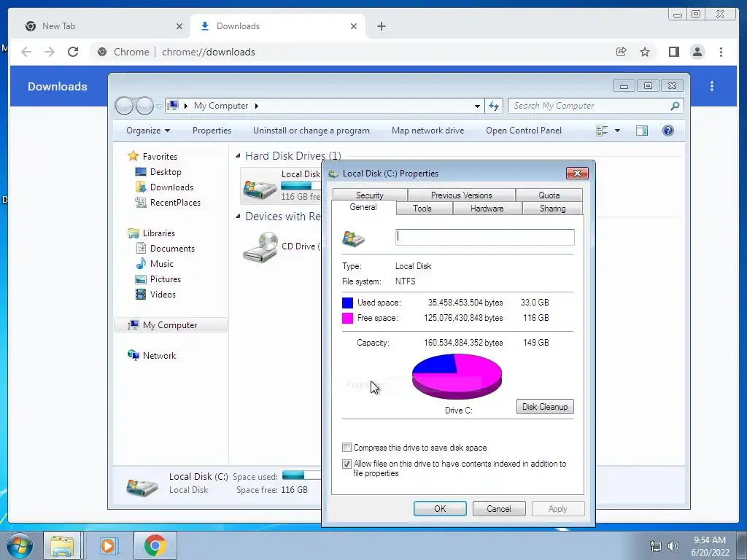
Task: Uncheck Allow files to be indexed checkbox
Action: (347, 464)
